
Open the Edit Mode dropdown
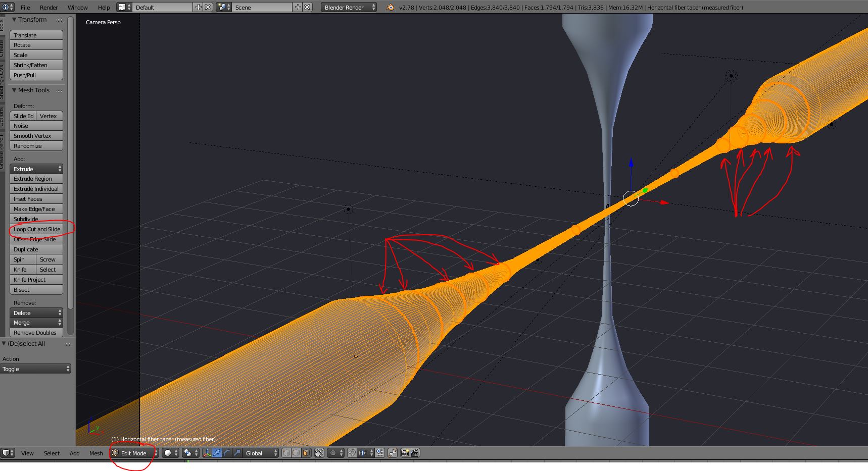point(135,453)
